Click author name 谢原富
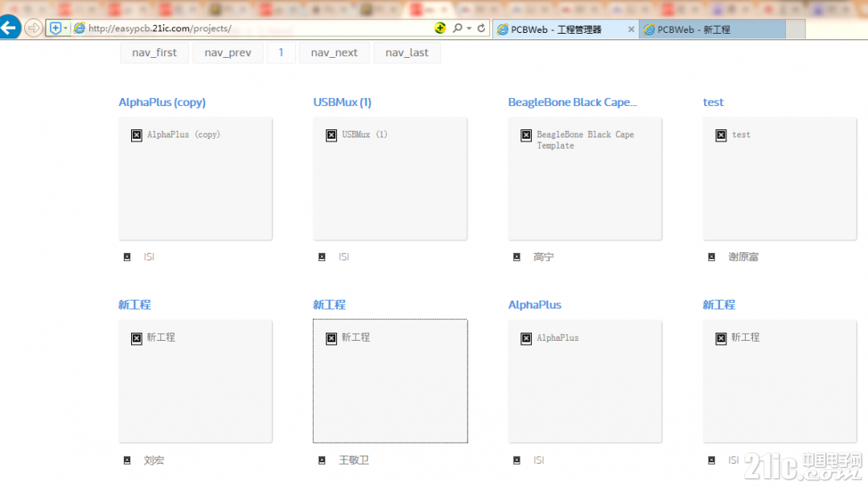This screenshot has height=487, width=868. tap(743, 257)
